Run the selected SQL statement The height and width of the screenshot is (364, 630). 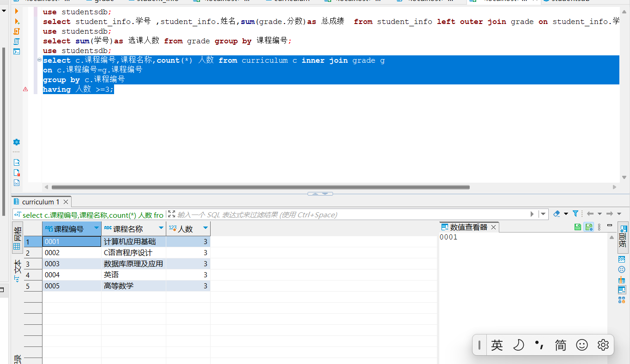pos(17,11)
